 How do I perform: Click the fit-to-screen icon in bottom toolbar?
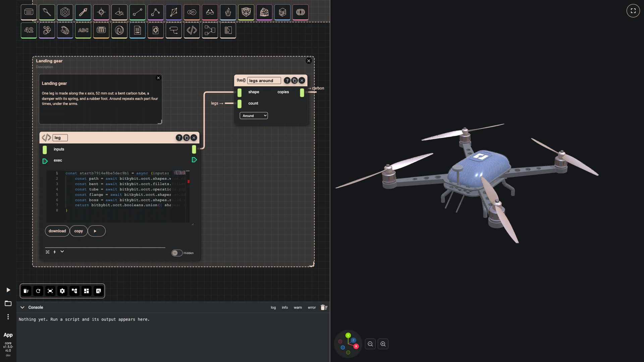(50, 291)
